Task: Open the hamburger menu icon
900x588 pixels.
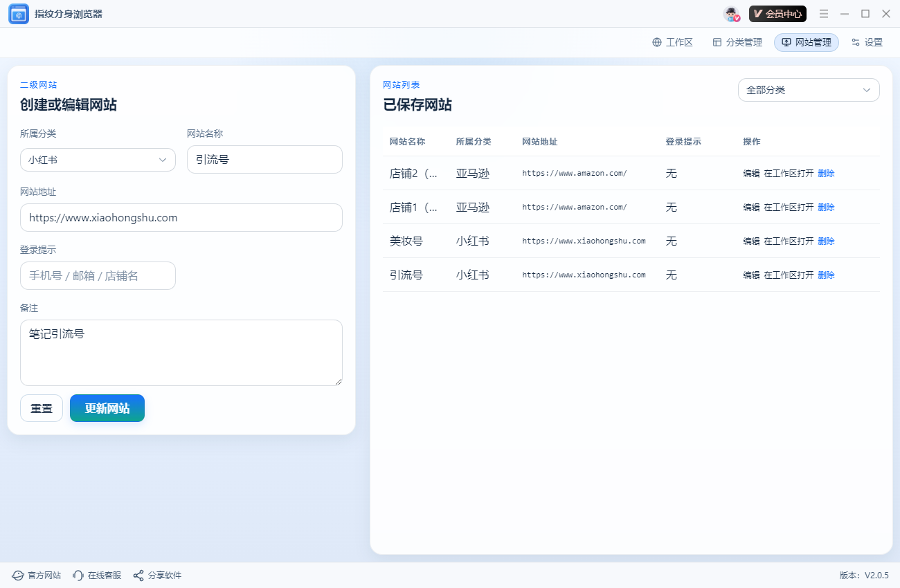Action: (824, 14)
